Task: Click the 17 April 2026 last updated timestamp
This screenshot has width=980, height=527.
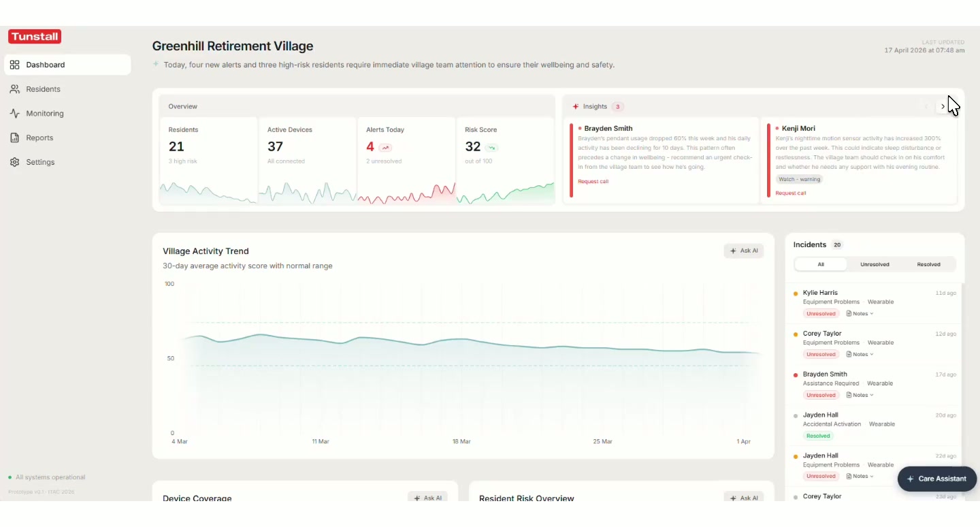Action: click(924, 50)
